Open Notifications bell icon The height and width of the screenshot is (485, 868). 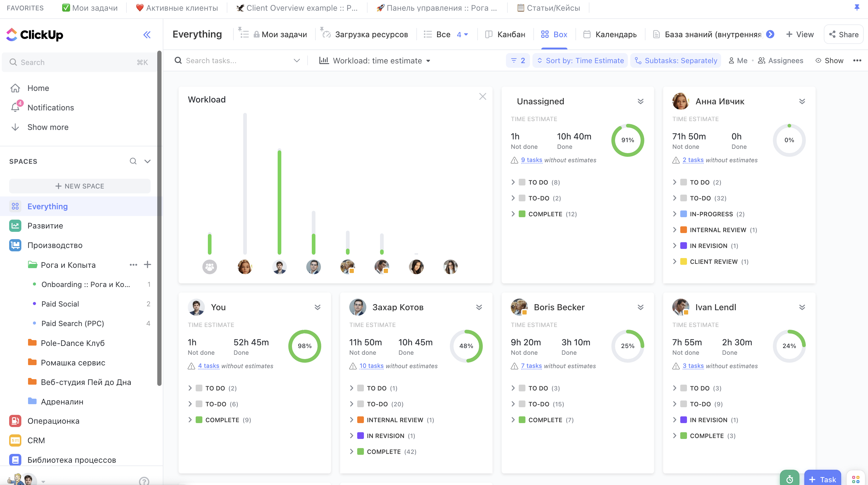15,107
